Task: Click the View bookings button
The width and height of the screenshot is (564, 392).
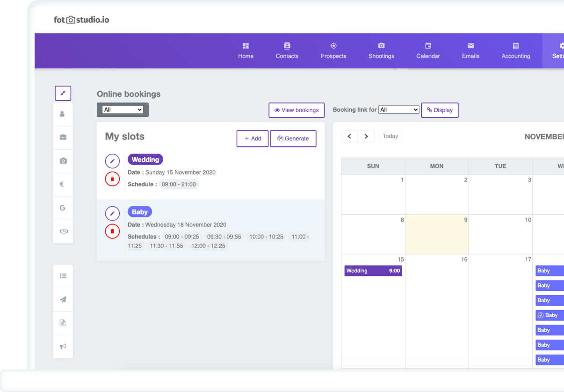Action: (x=296, y=110)
